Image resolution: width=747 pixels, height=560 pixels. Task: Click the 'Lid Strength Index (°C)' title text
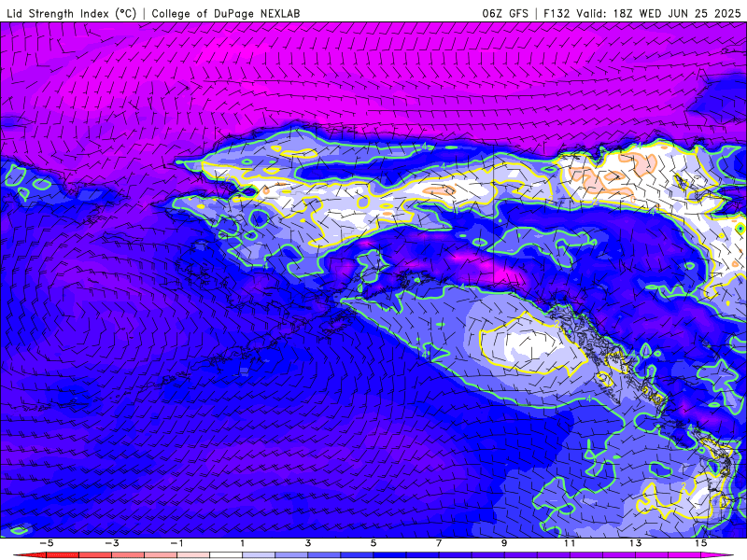tap(72, 13)
